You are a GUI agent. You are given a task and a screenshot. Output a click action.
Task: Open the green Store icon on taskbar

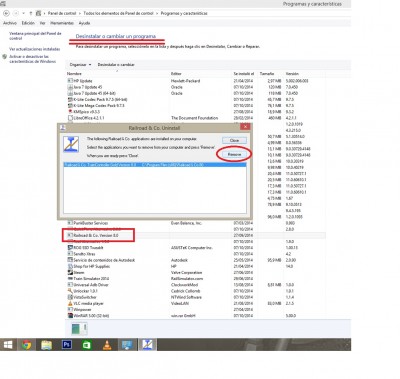tap(87, 345)
